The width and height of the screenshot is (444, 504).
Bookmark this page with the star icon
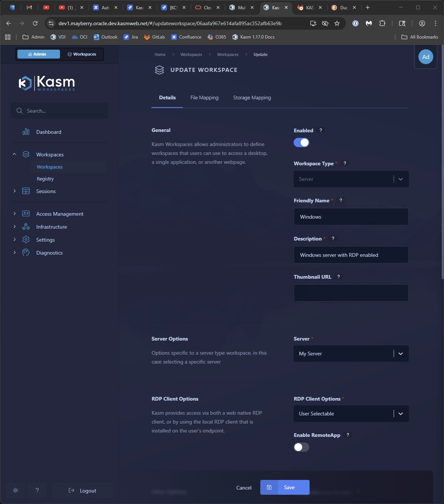(337, 23)
